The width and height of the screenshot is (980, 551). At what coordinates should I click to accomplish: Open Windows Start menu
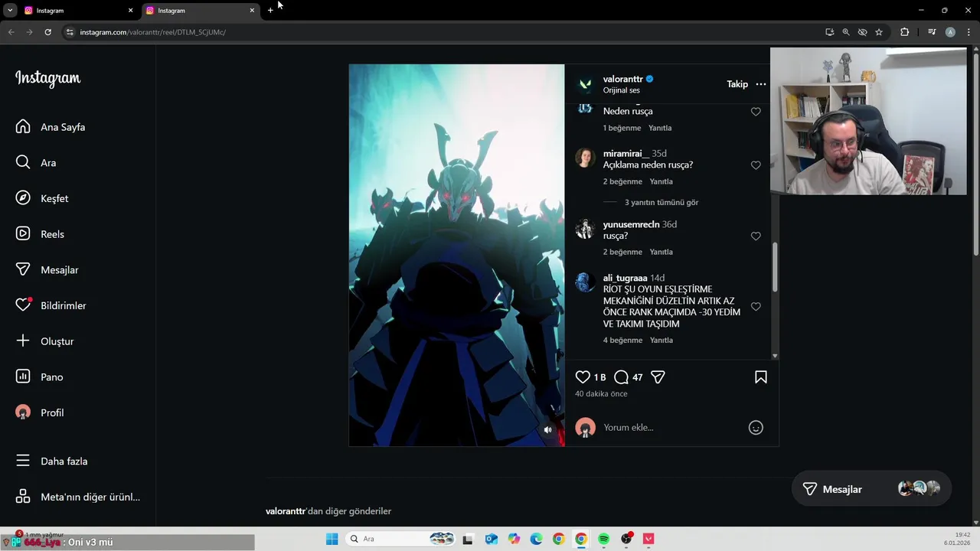click(332, 539)
